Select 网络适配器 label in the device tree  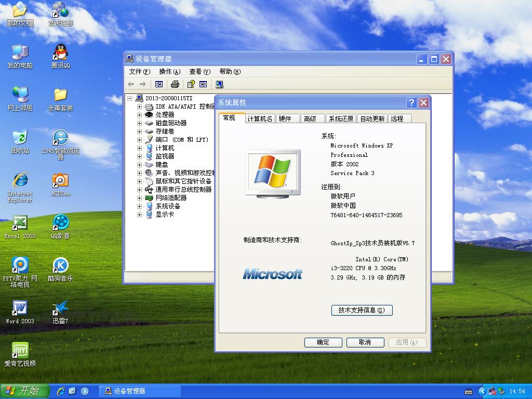pyautogui.click(x=171, y=198)
